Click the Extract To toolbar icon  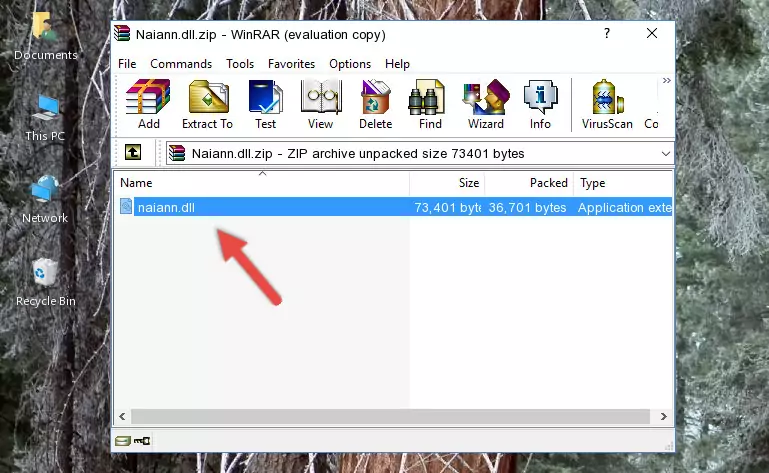207,105
